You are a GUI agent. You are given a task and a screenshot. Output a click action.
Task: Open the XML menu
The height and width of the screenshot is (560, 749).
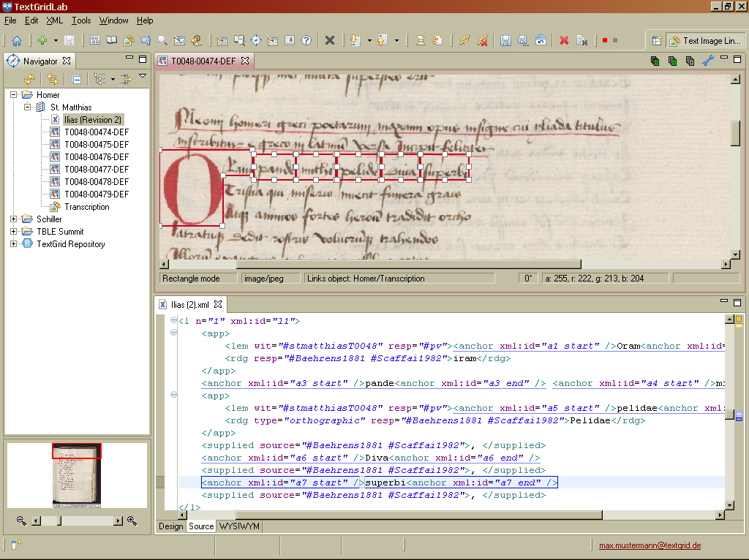[54, 20]
